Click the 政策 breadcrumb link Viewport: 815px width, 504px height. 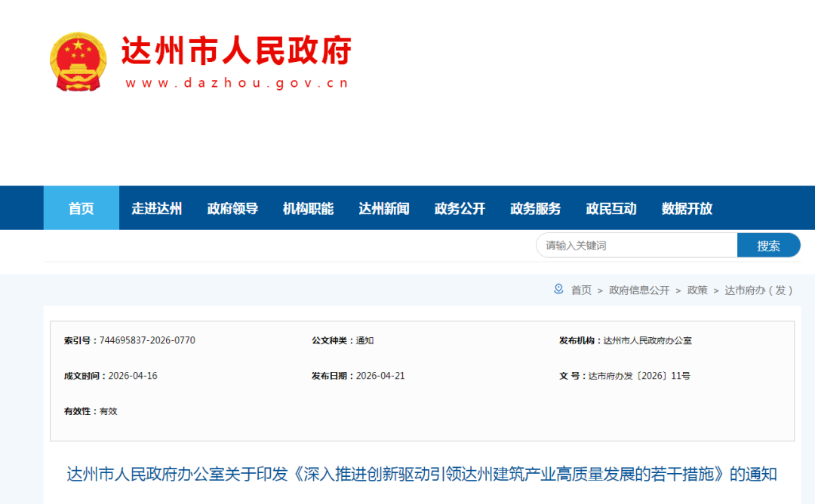(697, 289)
